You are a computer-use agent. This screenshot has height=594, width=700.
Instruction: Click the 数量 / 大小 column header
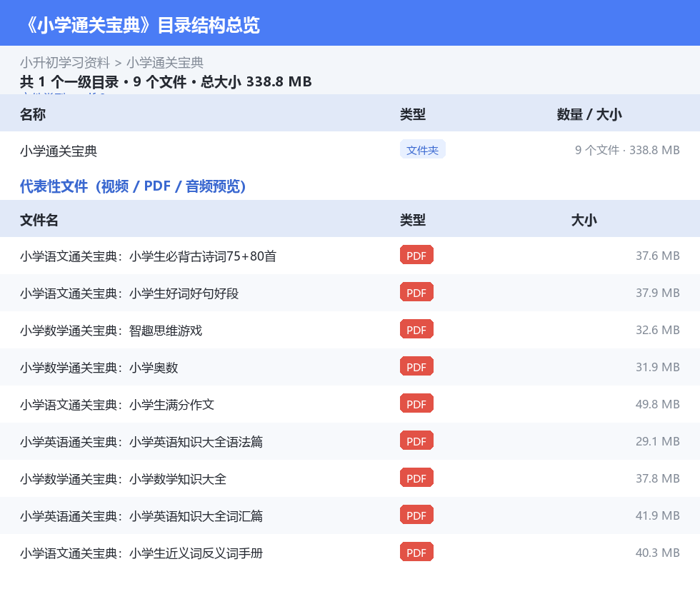(589, 114)
